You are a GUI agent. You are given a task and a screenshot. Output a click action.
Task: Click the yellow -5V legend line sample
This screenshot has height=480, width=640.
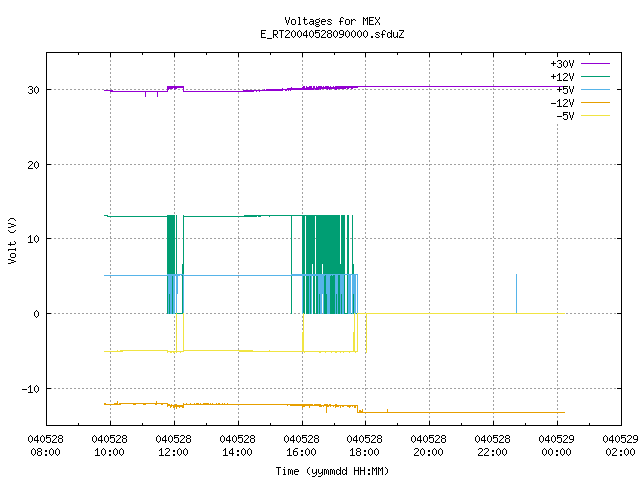(x=595, y=116)
